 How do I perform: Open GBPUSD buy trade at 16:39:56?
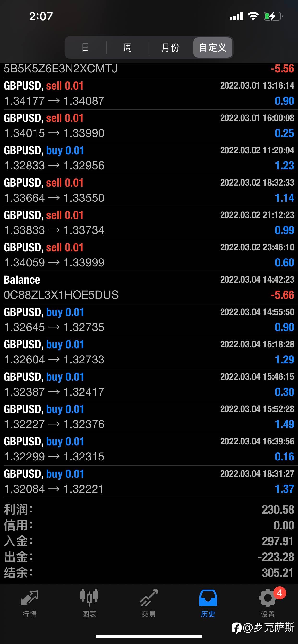coord(149,449)
